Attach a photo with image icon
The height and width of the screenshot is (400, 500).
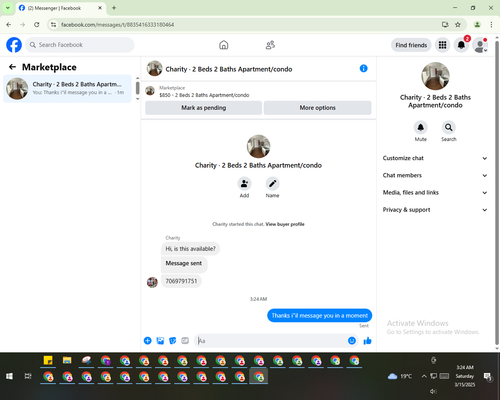tap(160, 341)
